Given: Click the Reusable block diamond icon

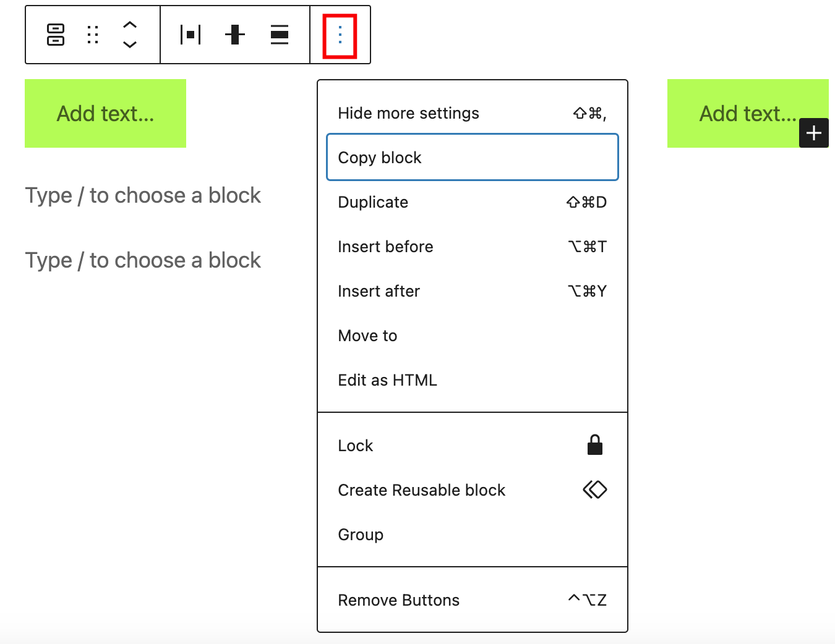Looking at the screenshot, I should point(594,489).
